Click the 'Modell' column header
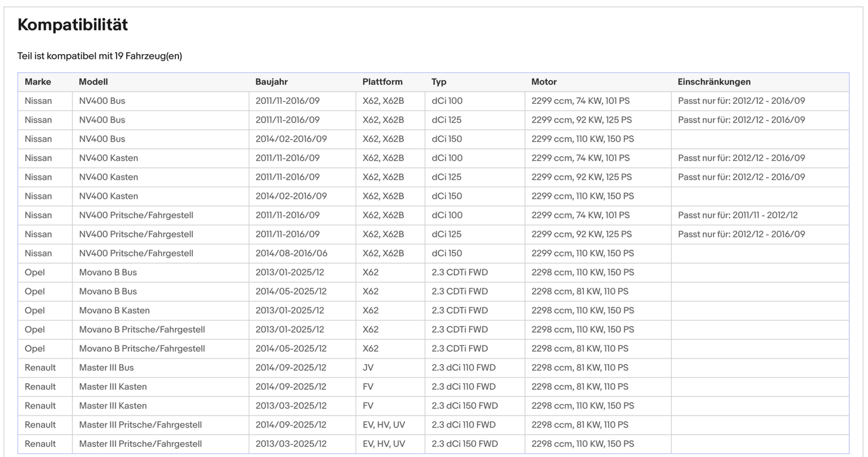 pos(93,82)
